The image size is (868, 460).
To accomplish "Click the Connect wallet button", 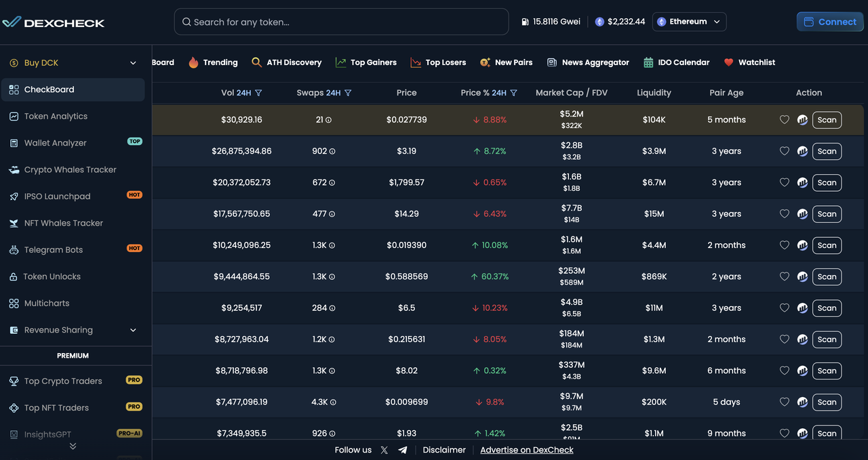I will click(x=830, y=22).
